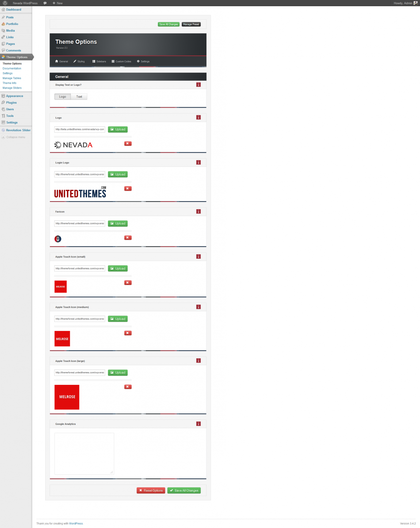Switch to the Styling tab
The height and width of the screenshot is (528, 420).
[x=79, y=61]
